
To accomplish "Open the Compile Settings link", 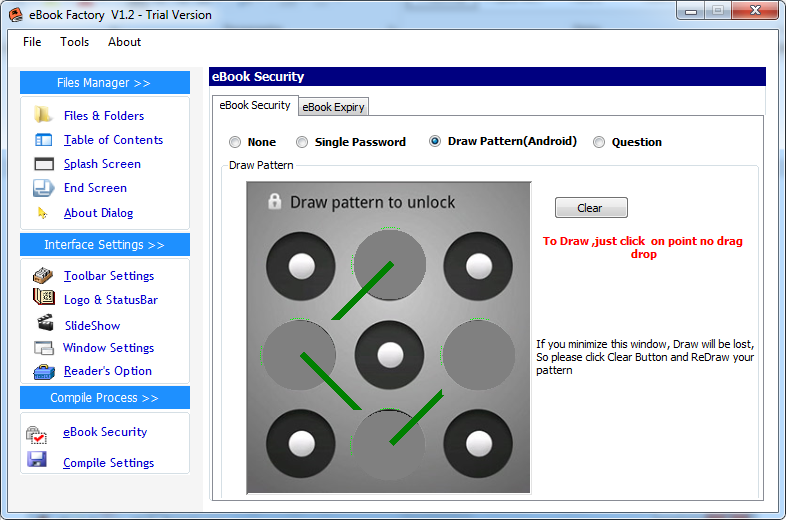I will click(x=108, y=463).
